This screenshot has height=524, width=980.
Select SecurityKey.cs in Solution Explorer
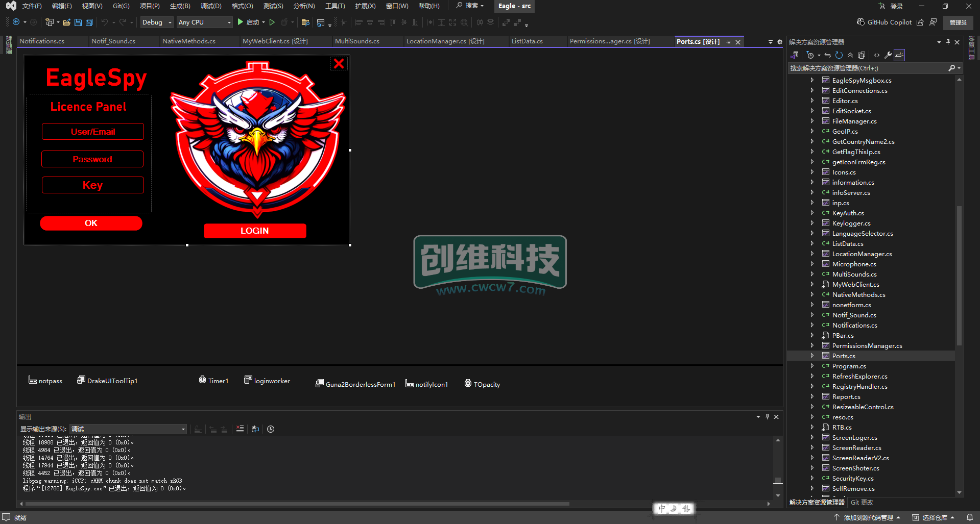click(x=853, y=479)
